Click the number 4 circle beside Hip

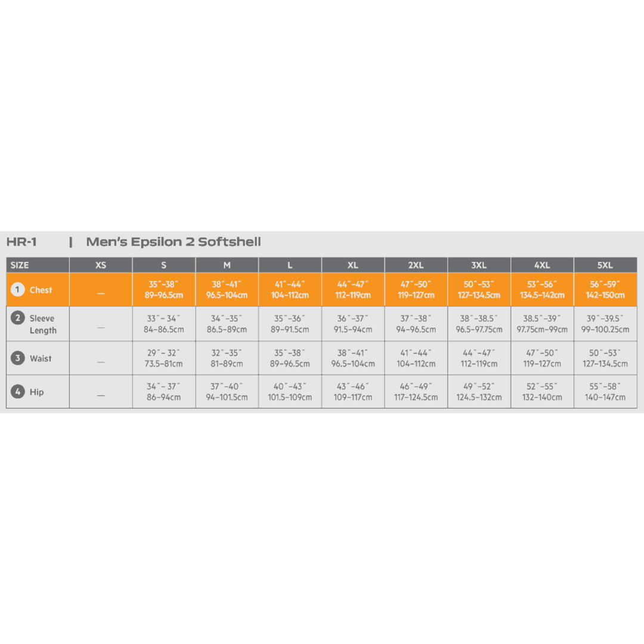coord(18,392)
